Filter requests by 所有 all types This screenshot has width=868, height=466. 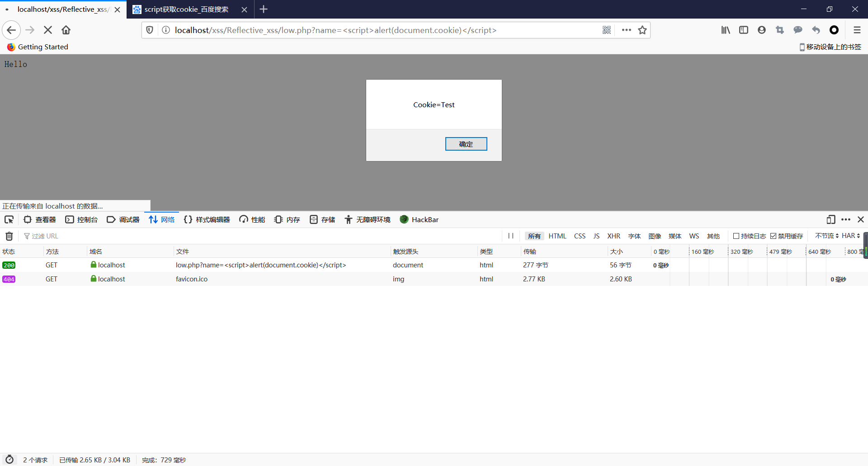click(534, 236)
